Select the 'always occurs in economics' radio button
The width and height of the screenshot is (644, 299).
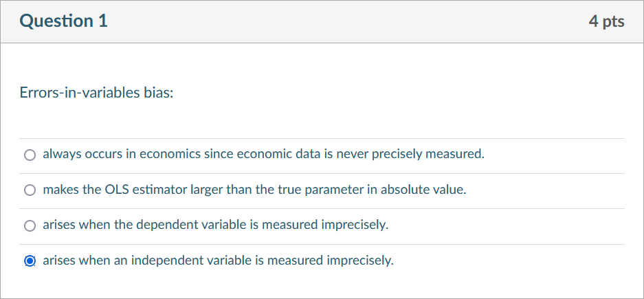pyautogui.click(x=30, y=155)
